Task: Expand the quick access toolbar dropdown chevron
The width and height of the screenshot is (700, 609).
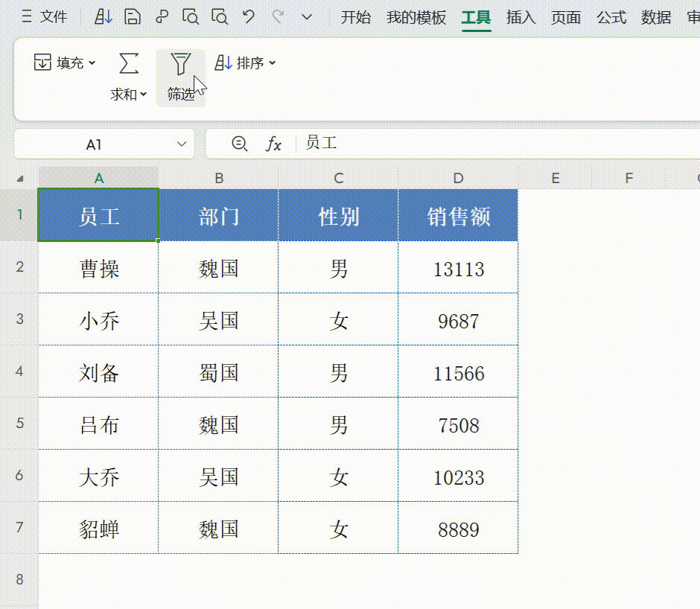Action: click(x=306, y=17)
